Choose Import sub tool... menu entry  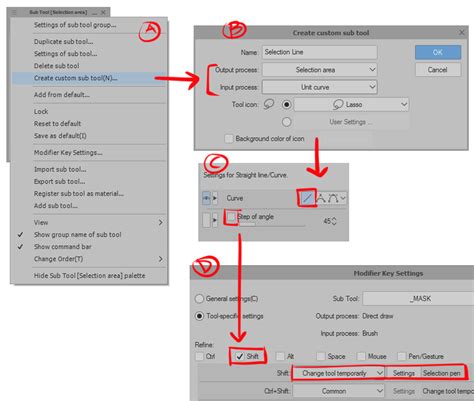89,169
